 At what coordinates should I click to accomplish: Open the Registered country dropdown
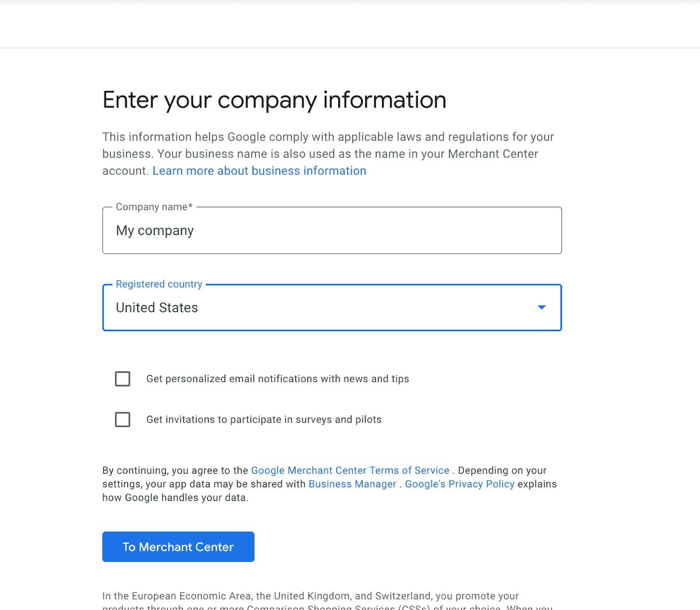coord(332,308)
